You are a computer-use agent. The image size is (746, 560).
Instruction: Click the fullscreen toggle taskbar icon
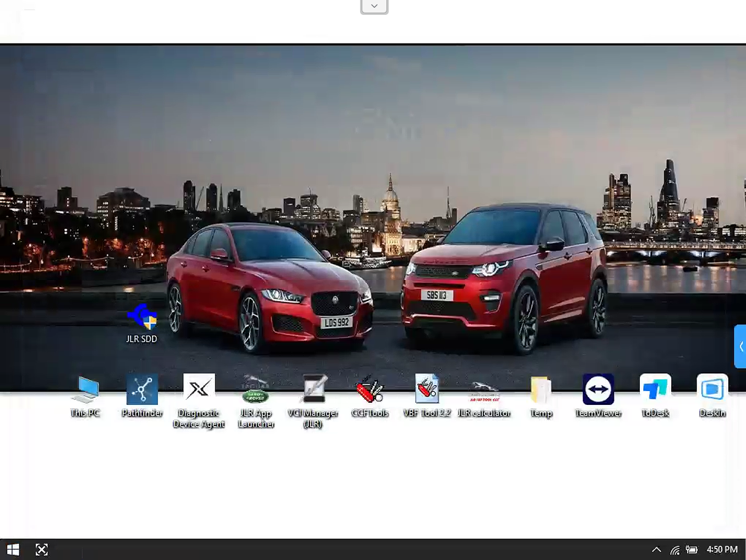pyautogui.click(x=42, y=550)
